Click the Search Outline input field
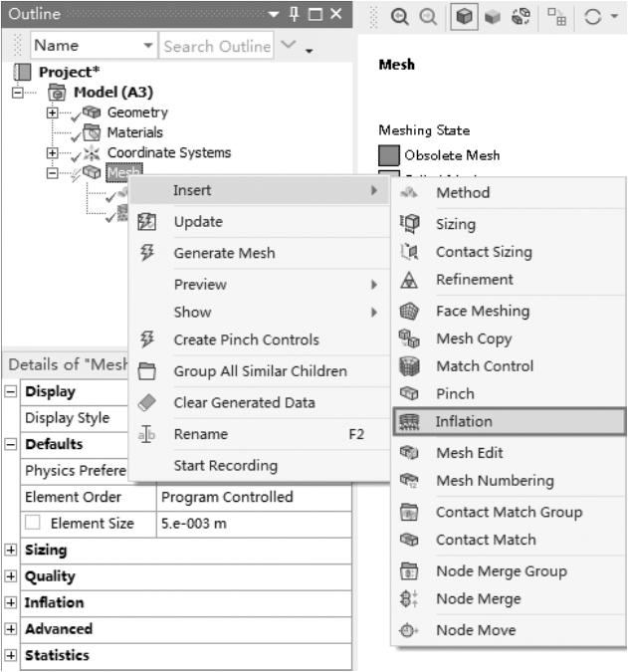The height and width of the screenshot is (672, 628). [216, 46]
